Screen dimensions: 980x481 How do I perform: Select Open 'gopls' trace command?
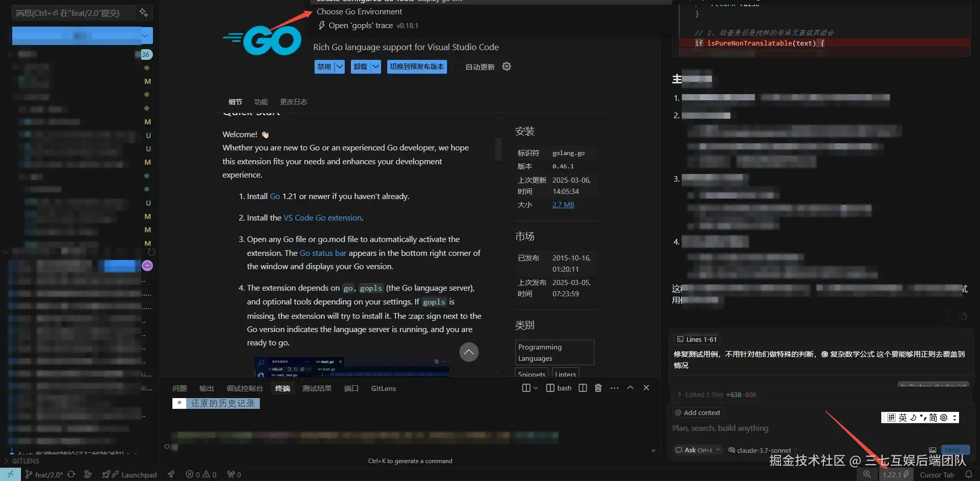click(x=368, y=25)
